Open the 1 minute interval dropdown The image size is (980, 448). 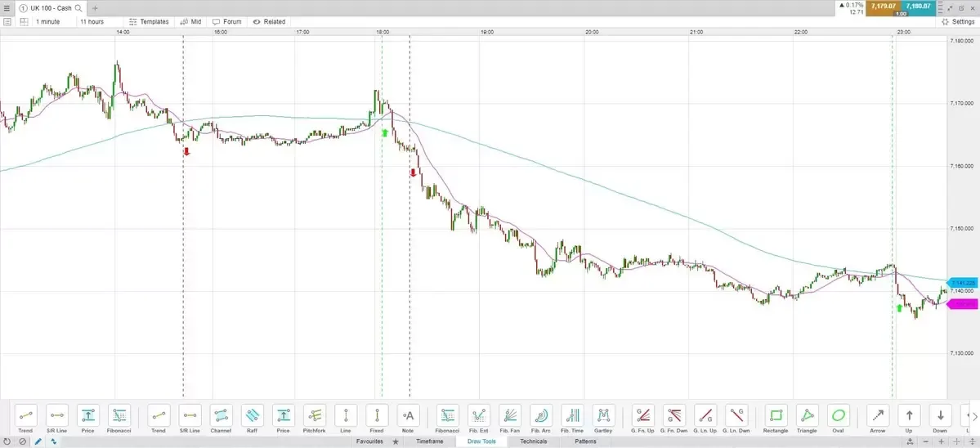[x=49, y=22]
